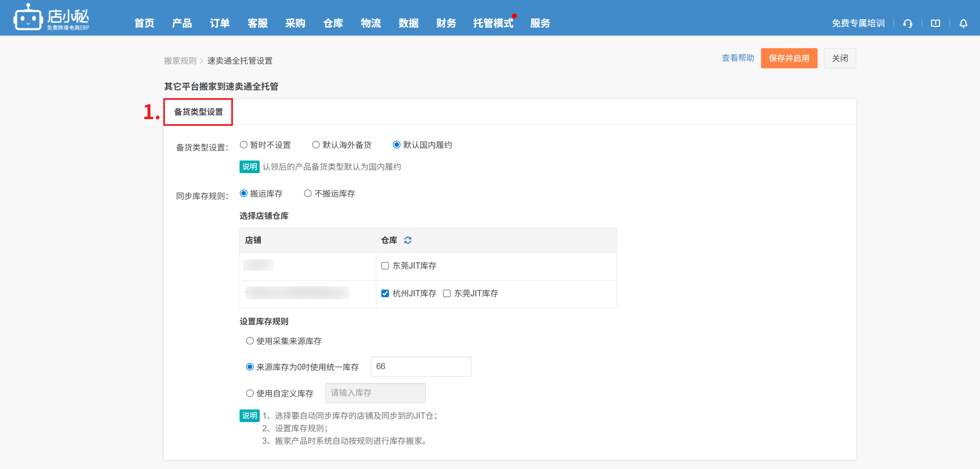Choose 不搬运库存 option
The image size is (980, 469).
tap(308, 194)
